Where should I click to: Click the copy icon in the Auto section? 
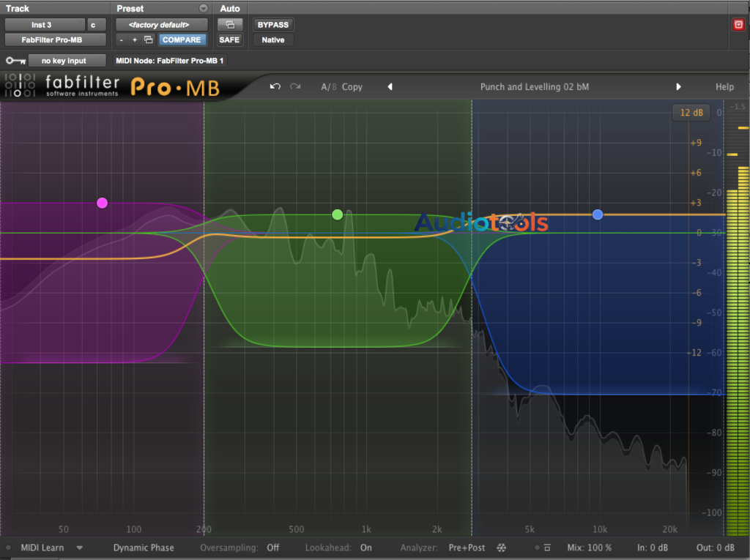click(229, 23)
